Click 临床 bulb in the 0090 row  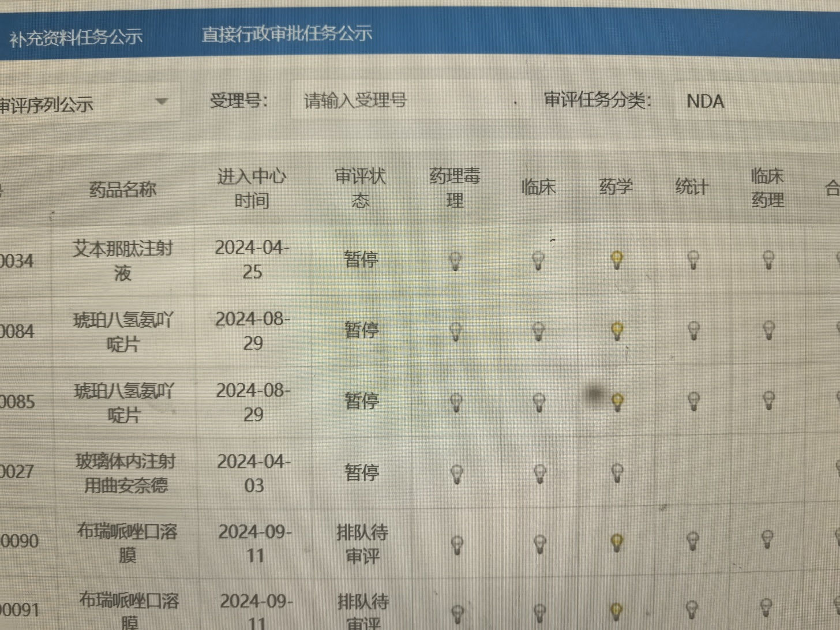(x=539, y=544)
